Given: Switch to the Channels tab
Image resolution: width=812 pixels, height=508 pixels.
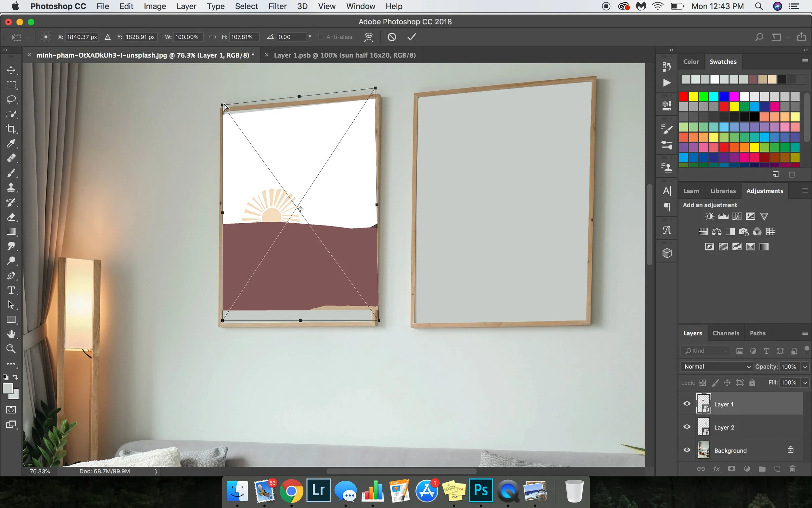Looking at the screenshot, I should [725, 333].
